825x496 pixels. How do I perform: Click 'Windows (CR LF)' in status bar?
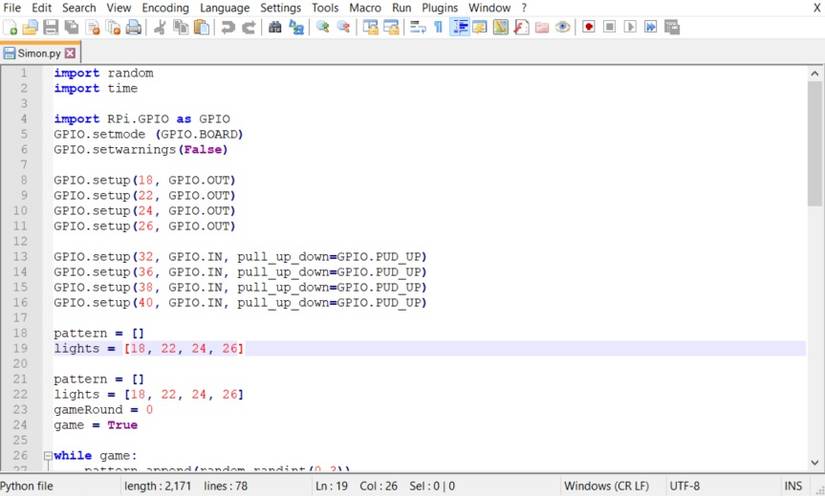(606, 486)
